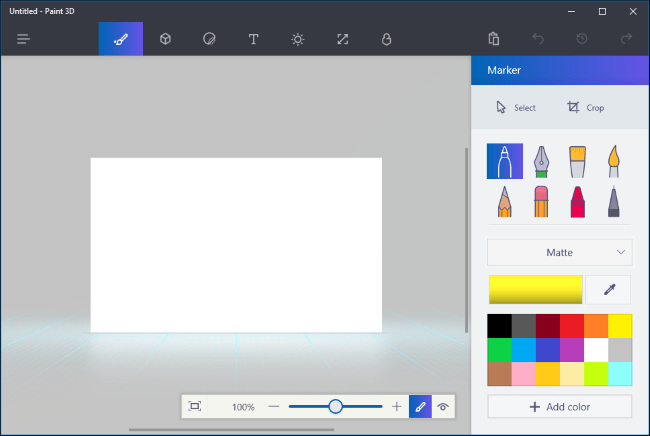Open the Matte material dropdown
The width and height of the screenshot is (650, 436).
pos(559,252)
